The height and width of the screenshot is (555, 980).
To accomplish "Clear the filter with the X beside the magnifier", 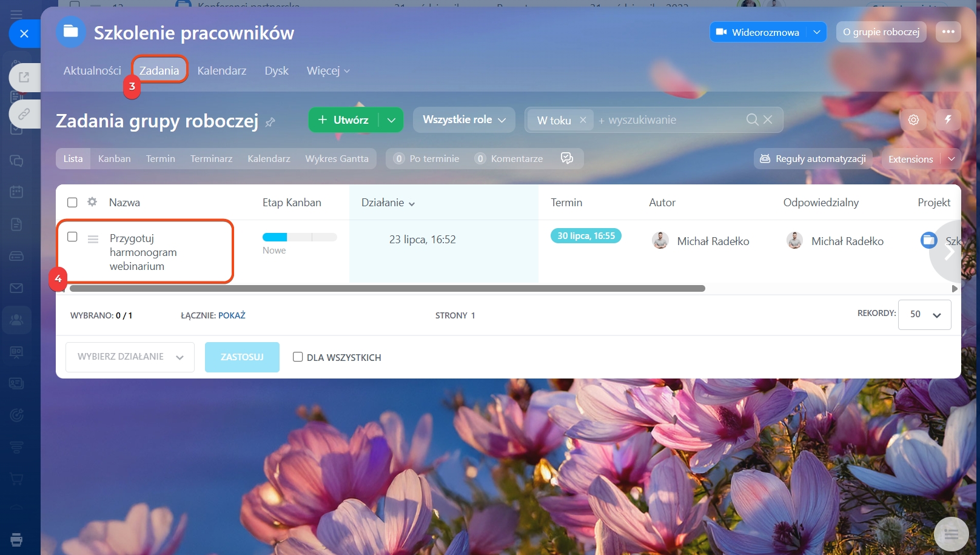I will (768, 119).
